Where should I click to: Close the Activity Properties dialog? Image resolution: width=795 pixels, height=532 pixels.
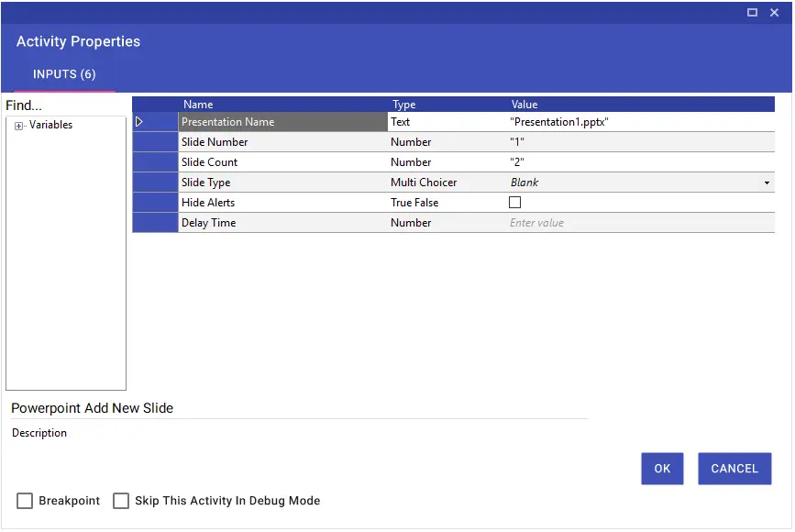(774, 12)
